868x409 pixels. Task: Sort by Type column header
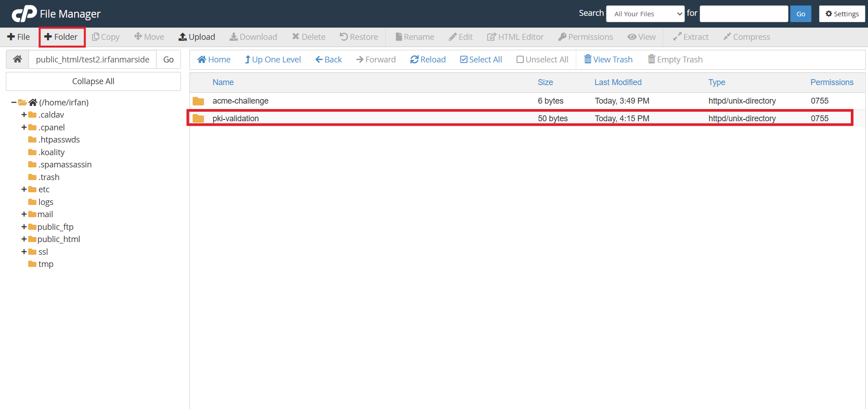pyautogui.click(x=716, y=82)
